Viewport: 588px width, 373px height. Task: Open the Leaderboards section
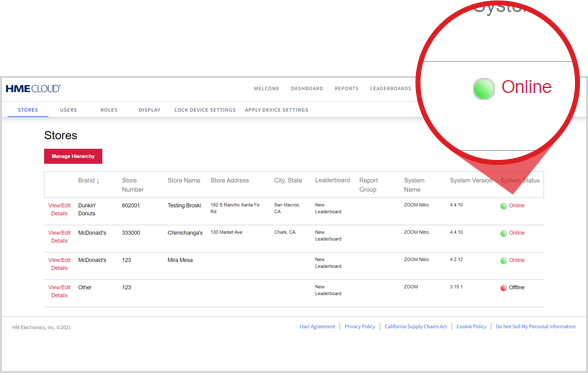pyautogui.click(x=390, y=88)
